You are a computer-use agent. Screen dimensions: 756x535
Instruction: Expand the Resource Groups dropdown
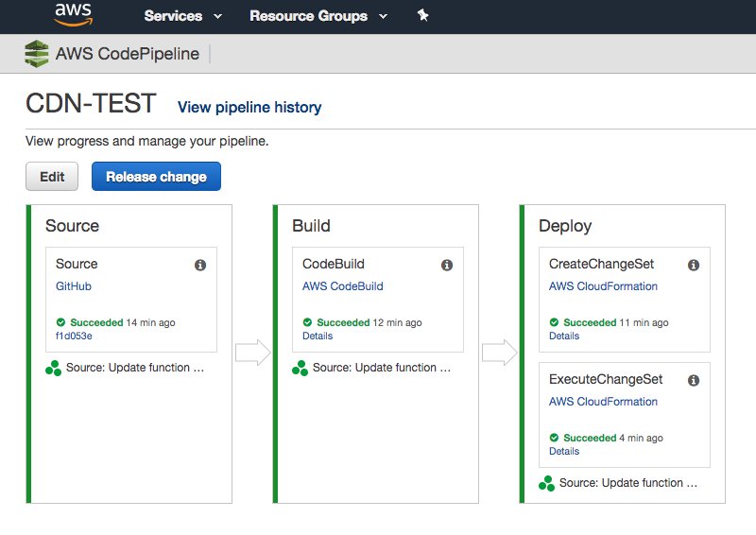[x=318, y=16]
